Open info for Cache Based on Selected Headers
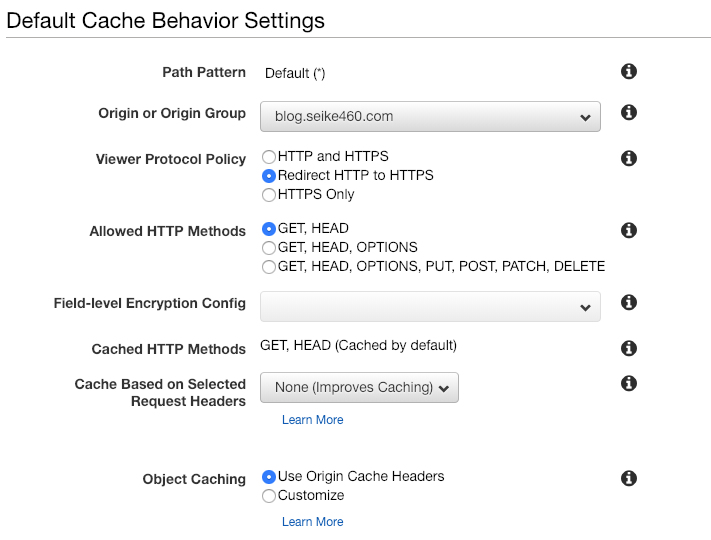The image size is (711, 540). tap(629, 383)
